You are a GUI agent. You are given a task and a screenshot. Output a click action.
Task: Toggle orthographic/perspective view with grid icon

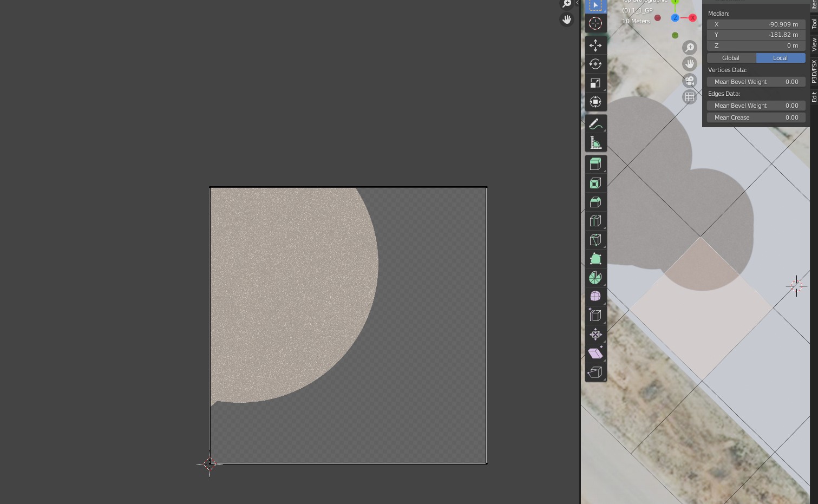click(689, 97)
